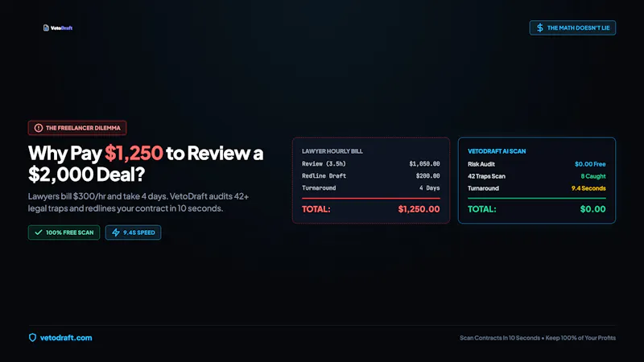Viewport: 644px width, 362px height.
Task: Click the VetoDraft document logo icon
Action: pos(46,28)
